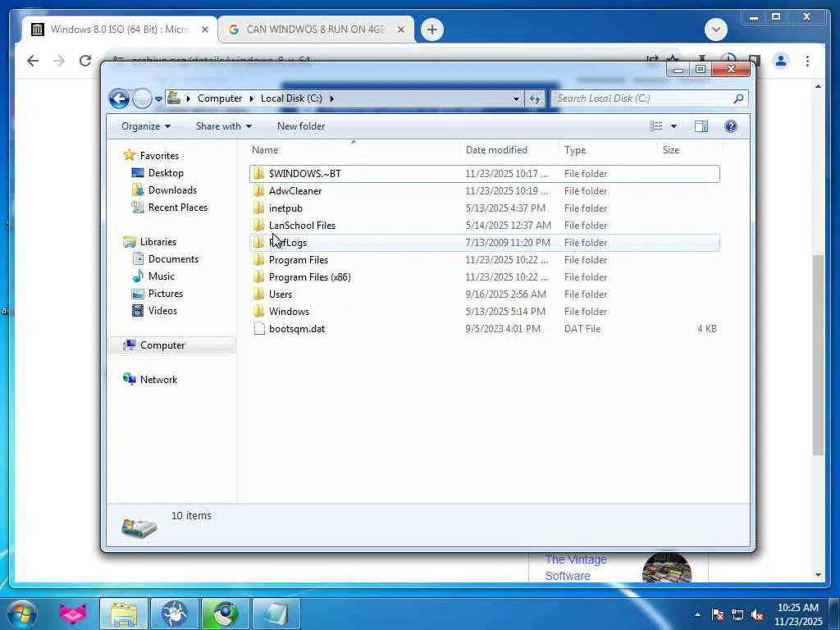
Task: Select the Windows folder icon
Action: coord(259,311)
